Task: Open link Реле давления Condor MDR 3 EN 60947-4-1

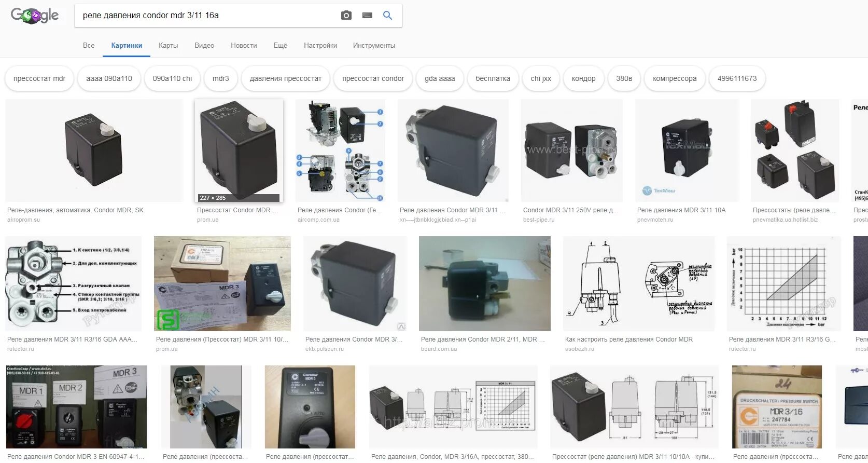Action: pyautogui.click(x=76, y=457)
